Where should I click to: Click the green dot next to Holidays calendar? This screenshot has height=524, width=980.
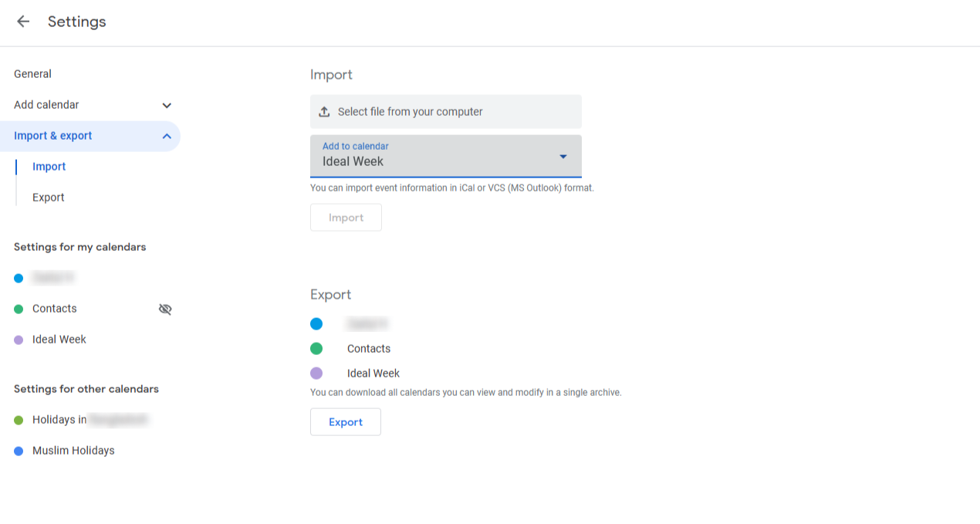tap(17, 420)
